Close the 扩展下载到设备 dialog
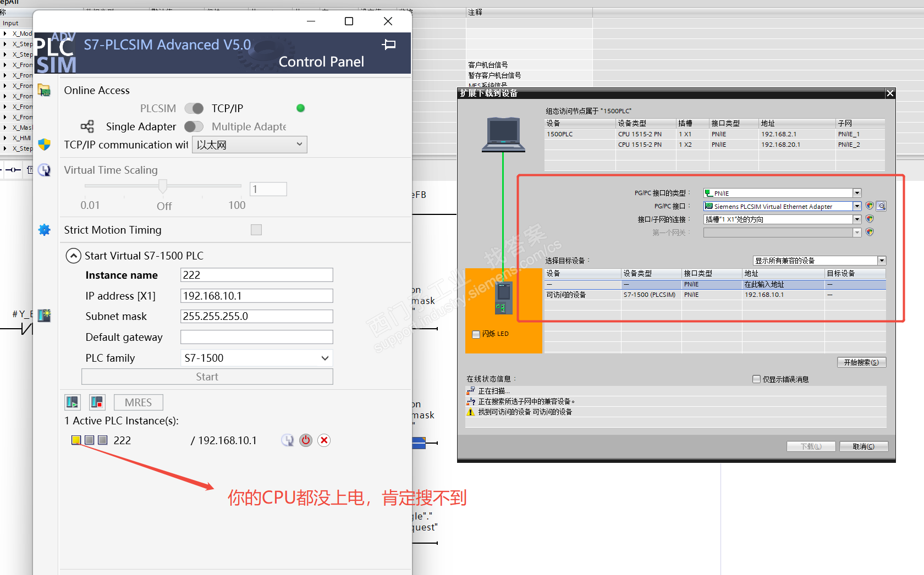 890,93
